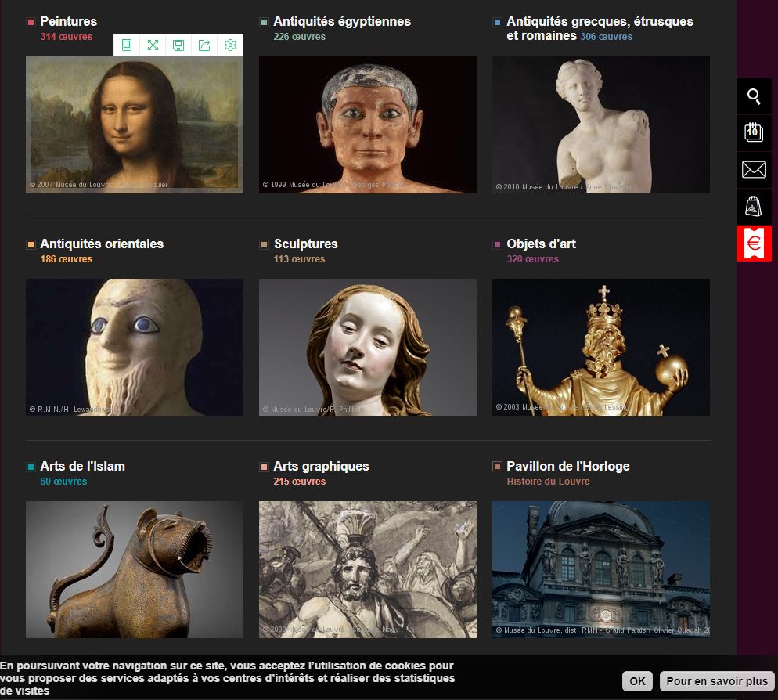The image size is (778, 700).
Task: Open the Peintures collection heading
Action: coord(68,21)
